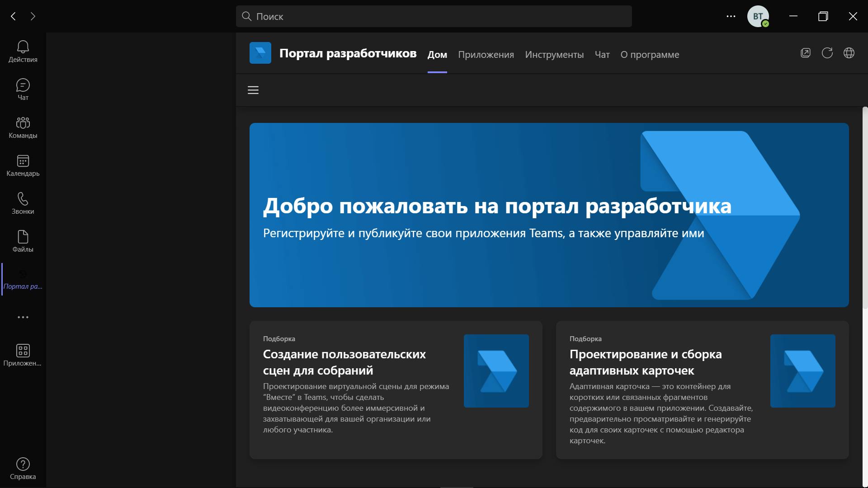Open Файлы in the sidebar
Viewport: 868px width, 488px height.
coord(23,241)
